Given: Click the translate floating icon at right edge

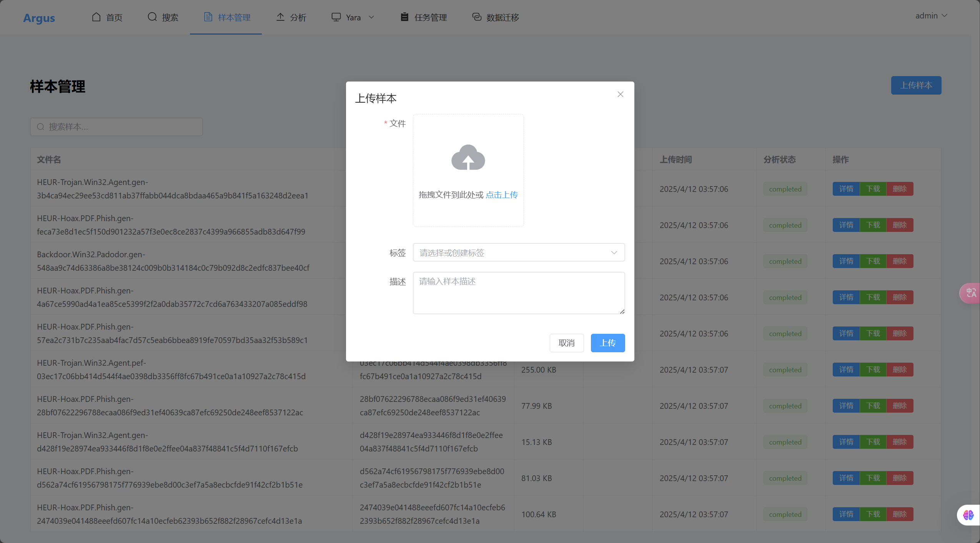Looking at the screenshot, I should pyautogui.click(x=971, y=293).
